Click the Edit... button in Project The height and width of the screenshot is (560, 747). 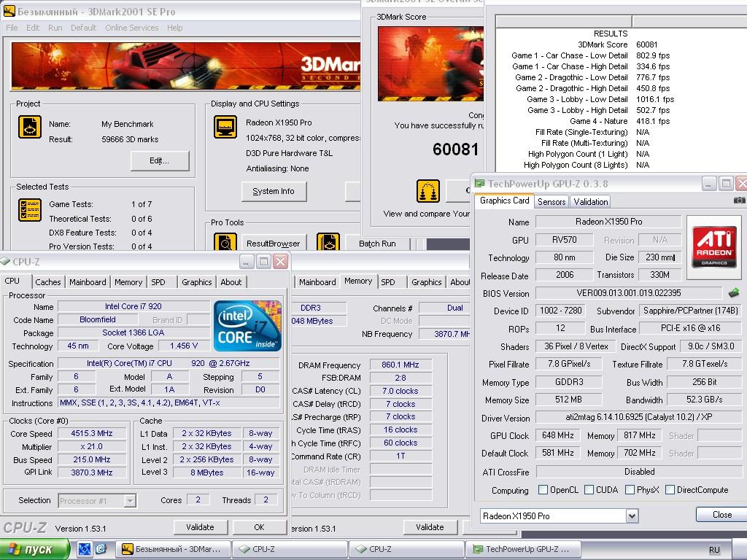[x=160, y=161]
